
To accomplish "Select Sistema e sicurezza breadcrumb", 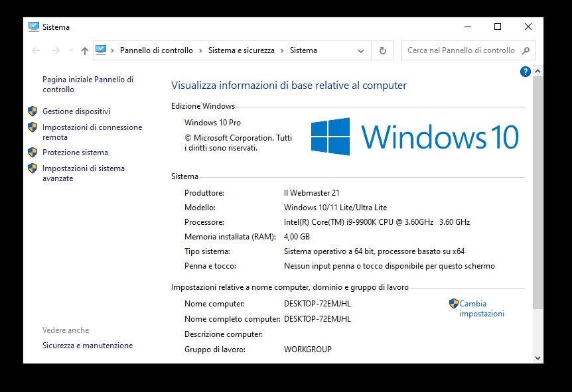I will point(241,50).
